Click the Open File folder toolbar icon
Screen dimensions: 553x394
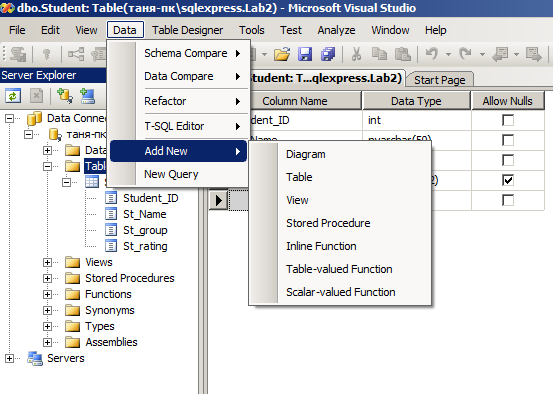(282, 54)
